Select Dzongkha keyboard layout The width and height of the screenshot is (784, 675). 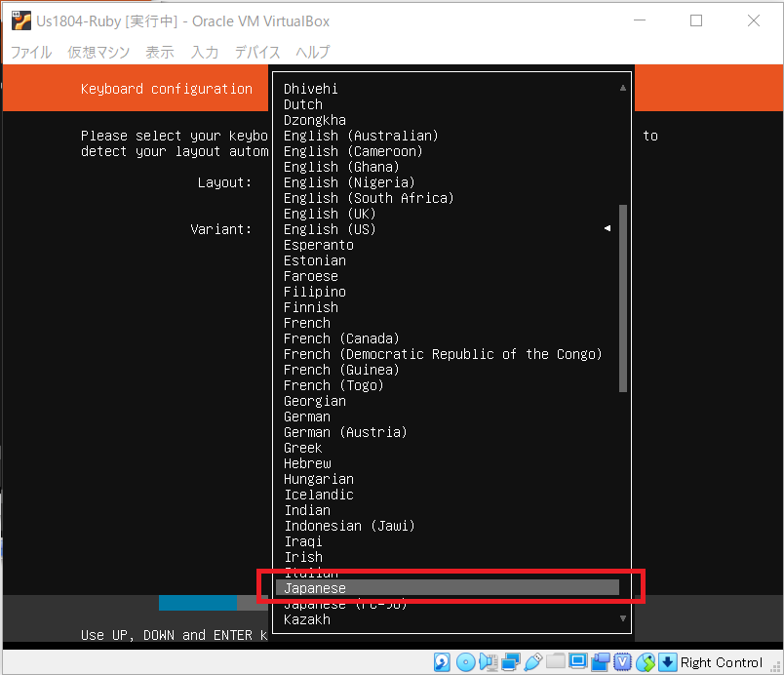(x=315, y=120)
